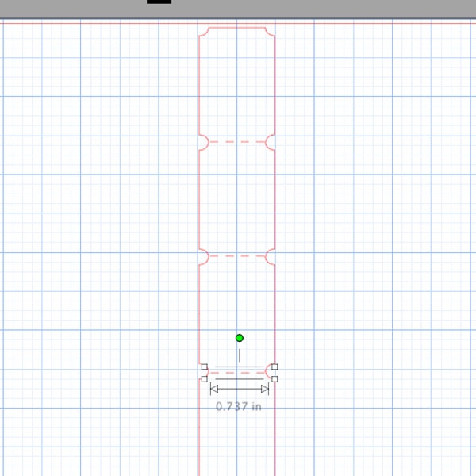Click the top-right selection resize handle
The width and height of the screenshot is (476, 476).
point(274,367)
